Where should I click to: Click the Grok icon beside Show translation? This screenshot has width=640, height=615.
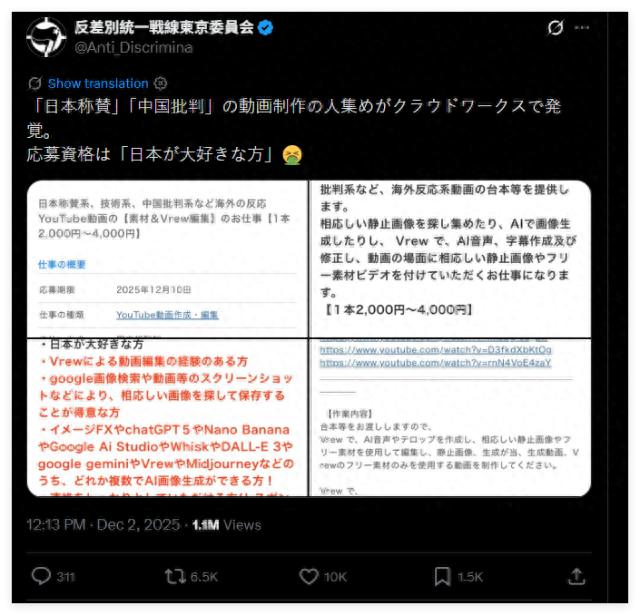tap(35, 83)
